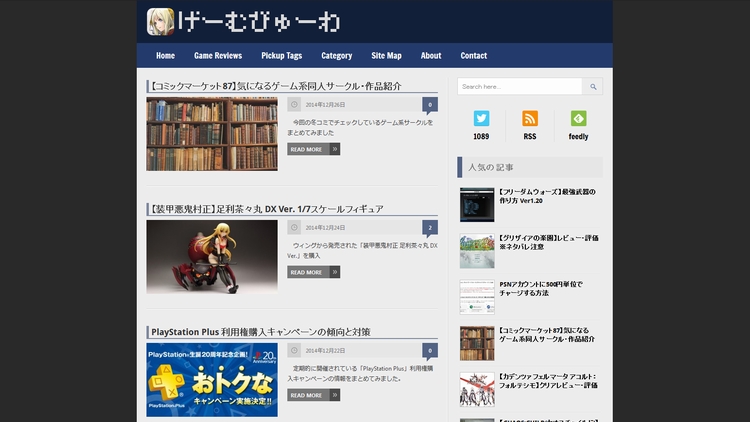
Task: Click comment count bubble on PlayStation Plus post
Action: click(430, 351)
